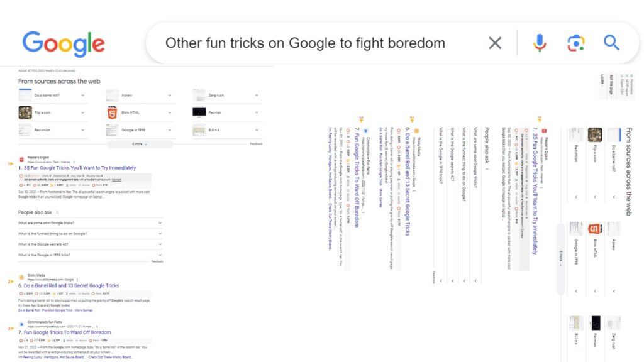Open '35 Fun Google Tricks' result link
This screenshot has width=644, height=362.
click(x=77, y=168)
